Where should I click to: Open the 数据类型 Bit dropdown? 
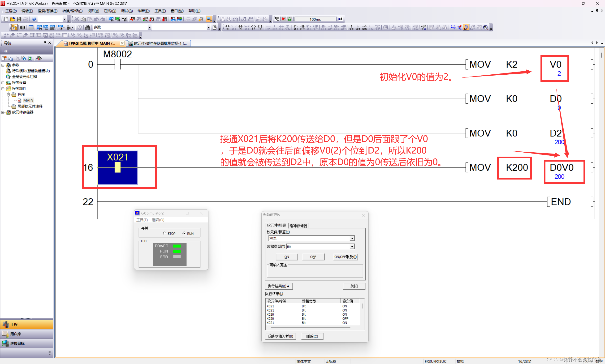pos(352,247)
